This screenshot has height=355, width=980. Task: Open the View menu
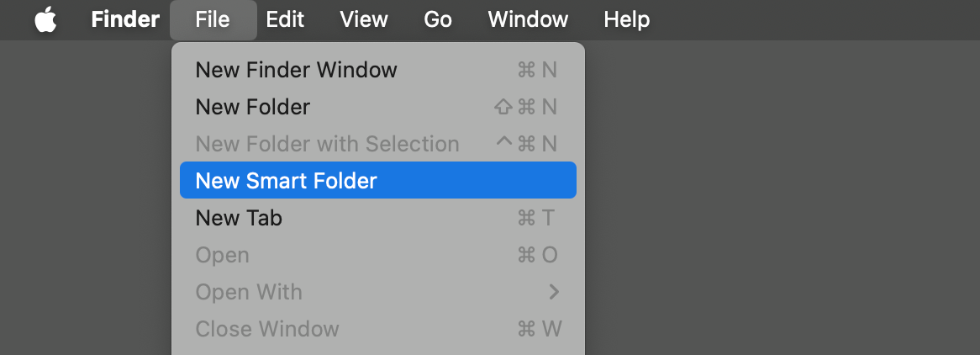tap(363, 19)
